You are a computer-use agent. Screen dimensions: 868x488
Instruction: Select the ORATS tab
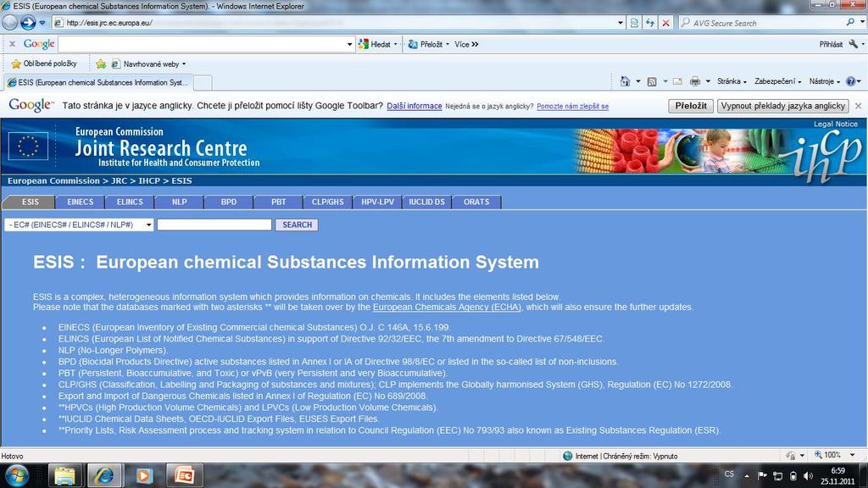click(476, 202)
